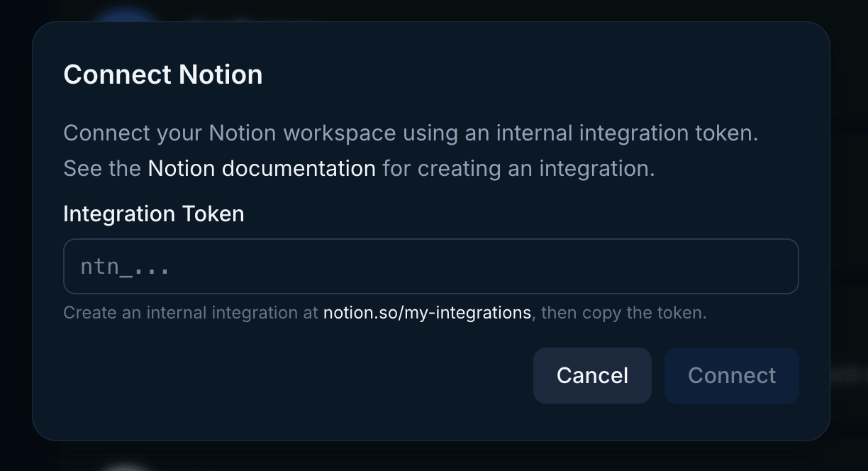Click the workspace connection description text
868x471 pixels.
[411, 133]
